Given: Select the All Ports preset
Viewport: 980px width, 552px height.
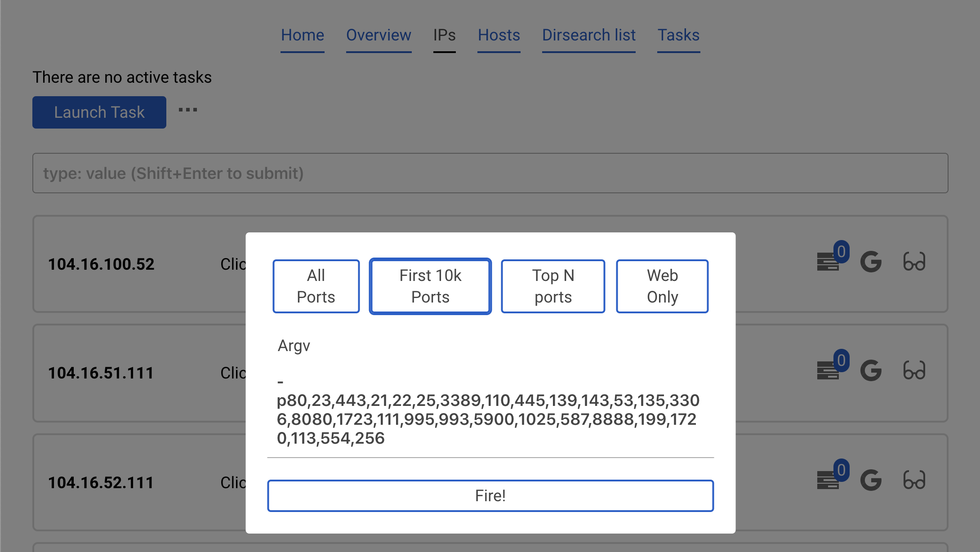Looking at the screenshot, I should click(316, 286).
